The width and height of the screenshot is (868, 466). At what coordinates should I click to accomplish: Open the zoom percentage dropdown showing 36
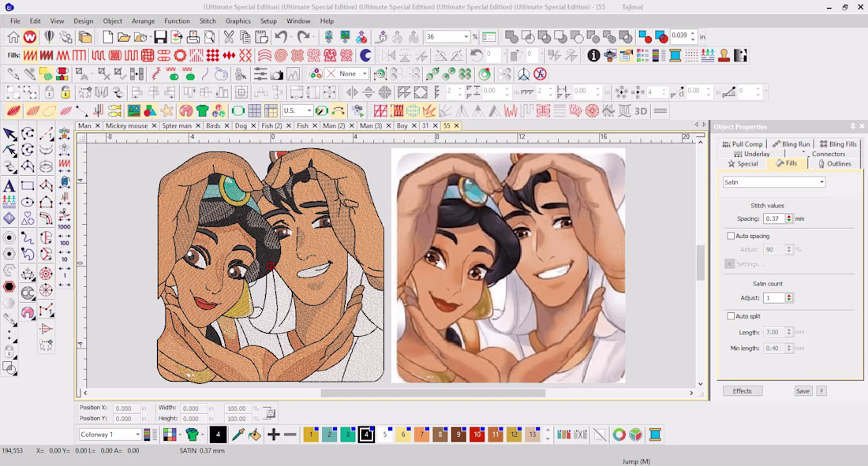(466, 37)
